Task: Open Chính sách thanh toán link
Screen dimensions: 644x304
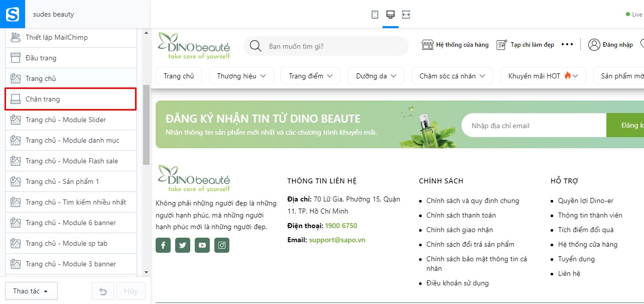Action: click(x=461, y=215)
